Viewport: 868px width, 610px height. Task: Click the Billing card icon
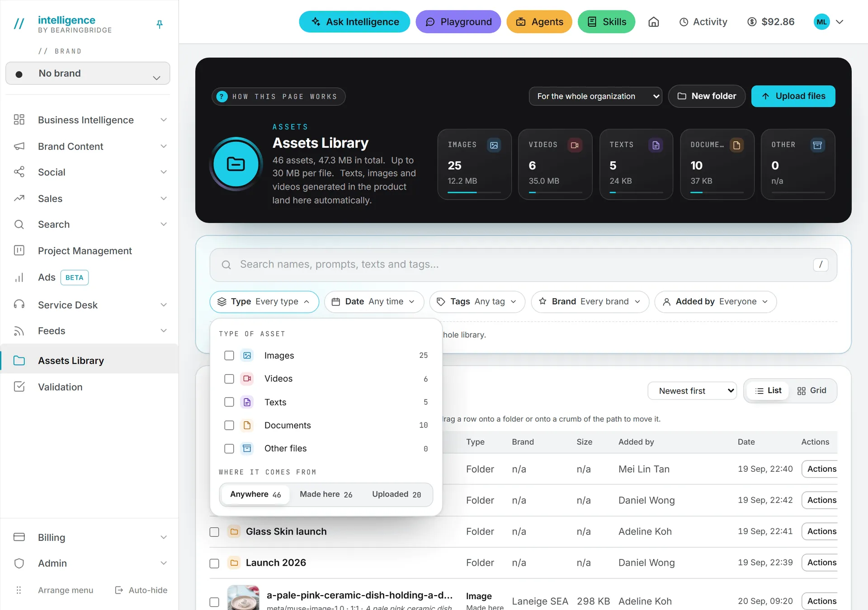pos(19,537)
